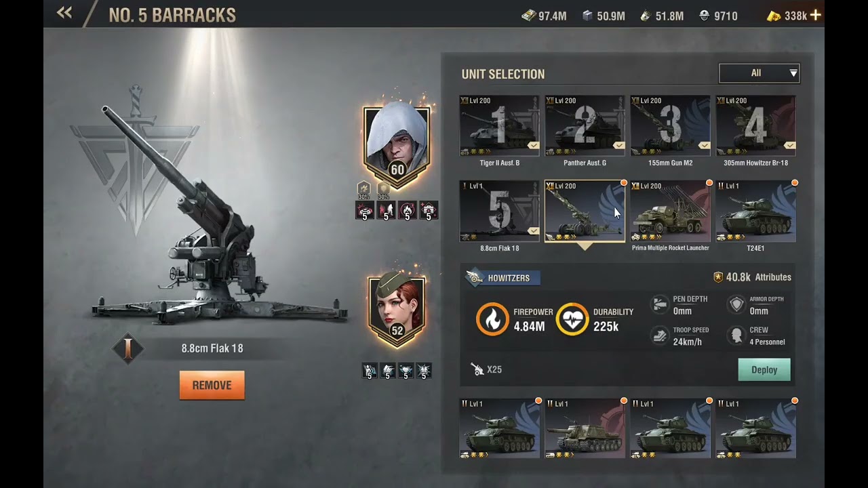The image size is (868, 488).
Task: Tap the first skill icon under hooded hero
Action: (365, 211)
